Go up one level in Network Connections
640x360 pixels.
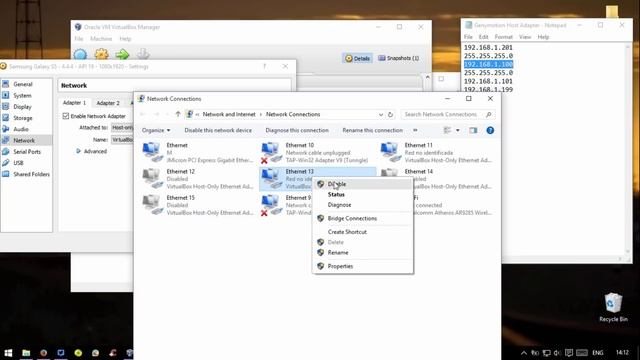tap(178, 114)
